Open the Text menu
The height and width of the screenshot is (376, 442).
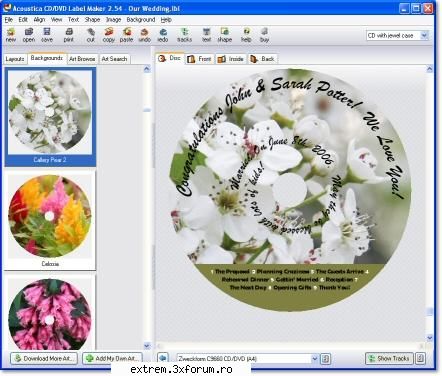(73, 20)
